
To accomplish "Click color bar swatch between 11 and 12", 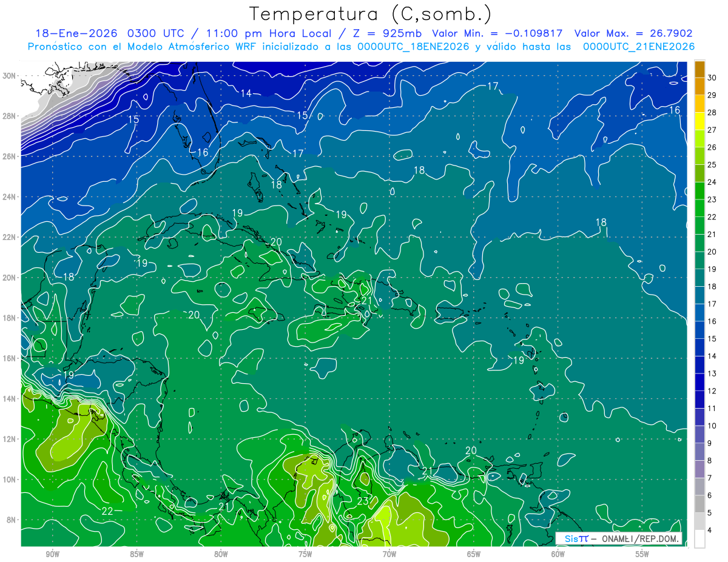I will point(699,400).
